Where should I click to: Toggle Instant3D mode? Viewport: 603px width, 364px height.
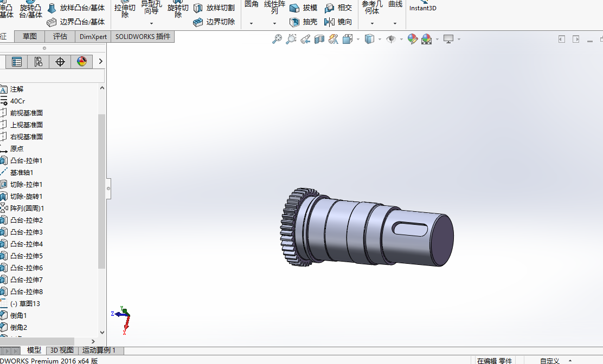click(422, 6)
